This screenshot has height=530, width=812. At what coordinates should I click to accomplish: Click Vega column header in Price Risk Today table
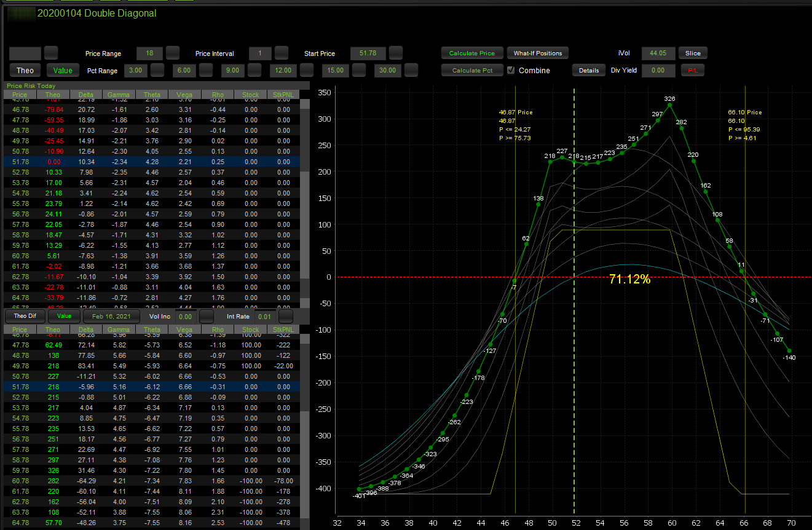click(185, 95)
